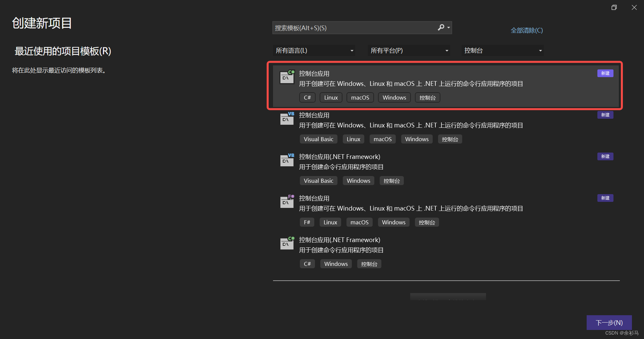Click the C# Console App template icon
Image resolution: width=644 pixels, height=339 pixels.
coord(287,77)
